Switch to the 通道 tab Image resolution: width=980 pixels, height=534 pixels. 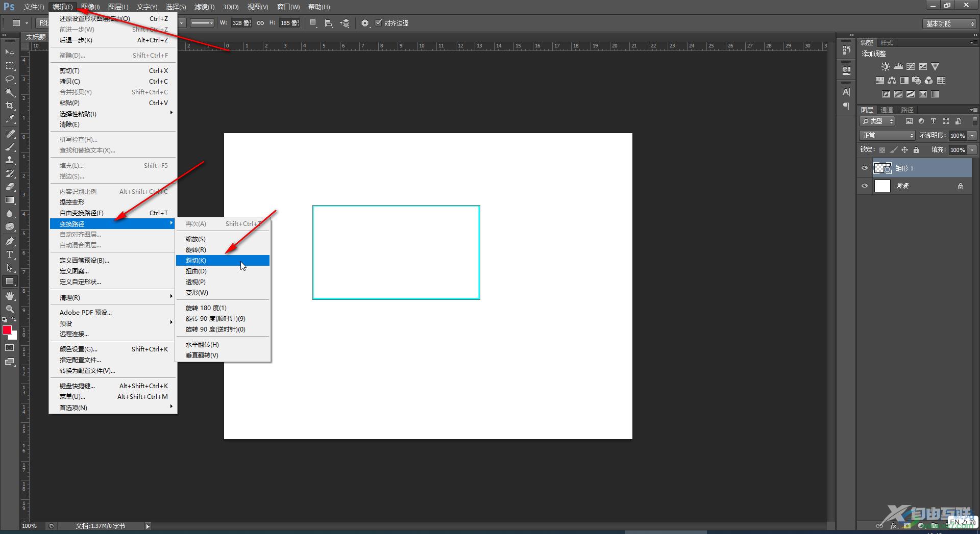tap(887, 110)
